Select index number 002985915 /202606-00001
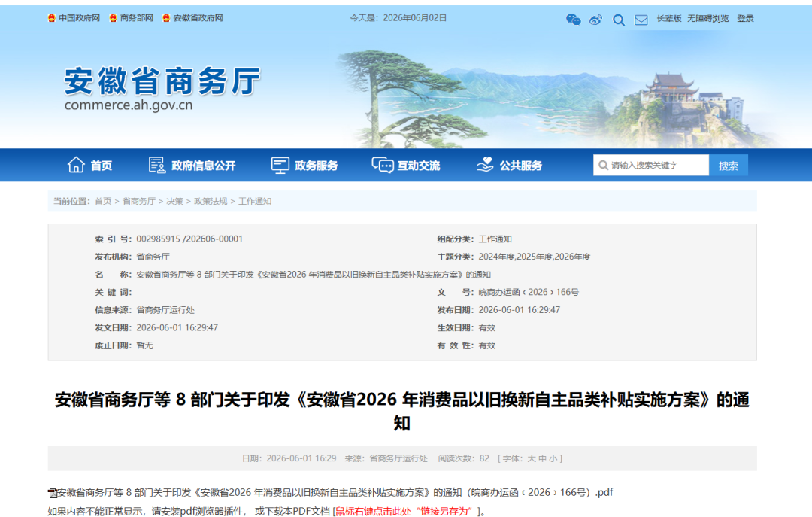The height and width of the screenshot is (517, 812). coord(189,239)
